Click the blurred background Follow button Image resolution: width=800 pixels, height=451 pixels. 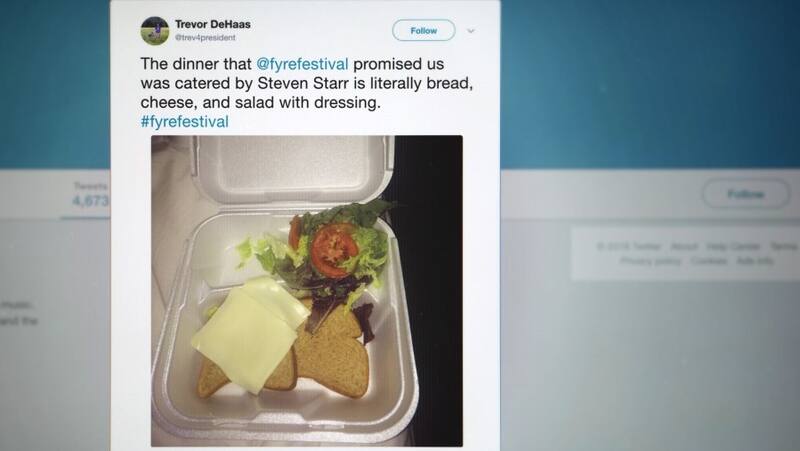point(745,194)
